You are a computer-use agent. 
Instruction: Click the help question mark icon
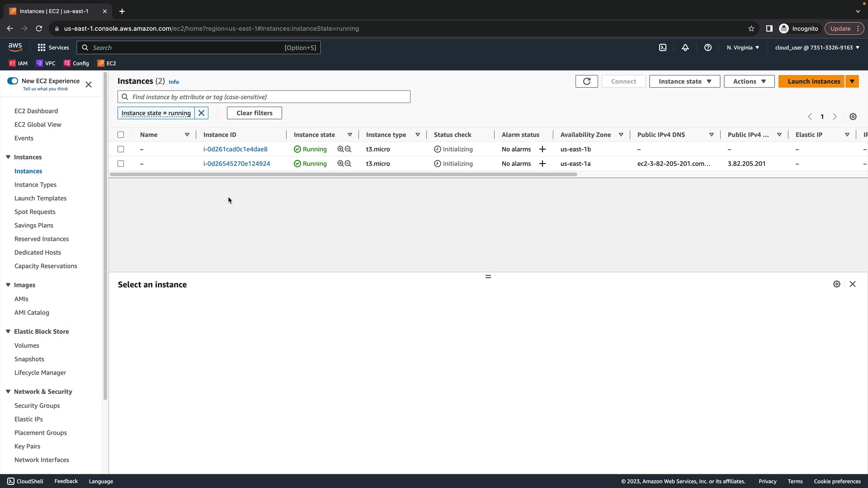click(708, 47)
